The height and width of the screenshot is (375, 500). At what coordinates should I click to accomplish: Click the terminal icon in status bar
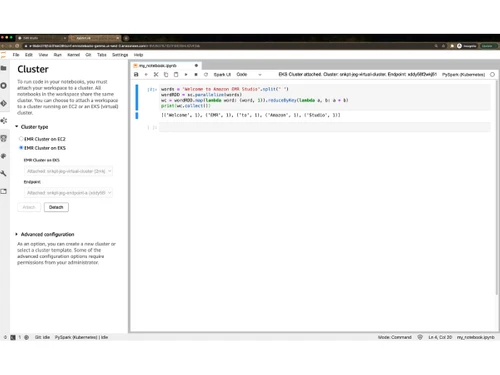click(x=13, y=337)
